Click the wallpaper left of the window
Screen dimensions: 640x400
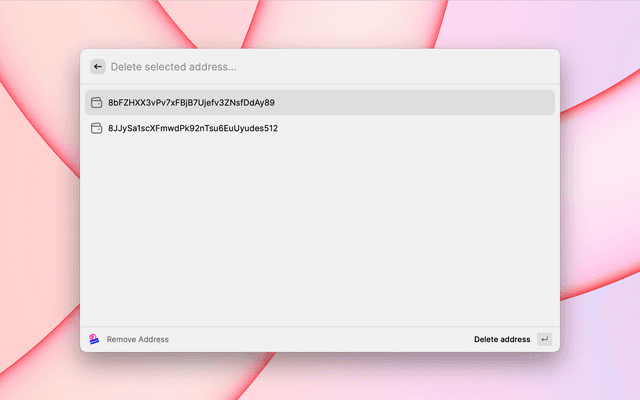(40, 200)
